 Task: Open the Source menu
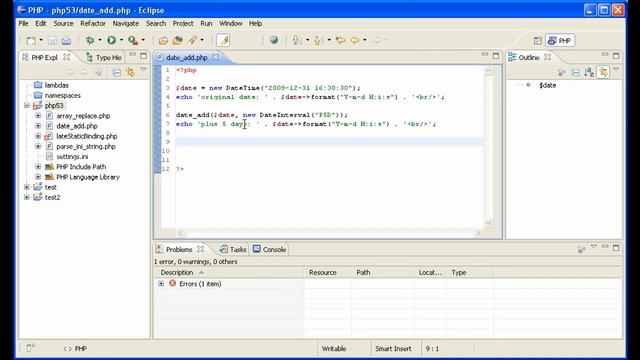63,23
